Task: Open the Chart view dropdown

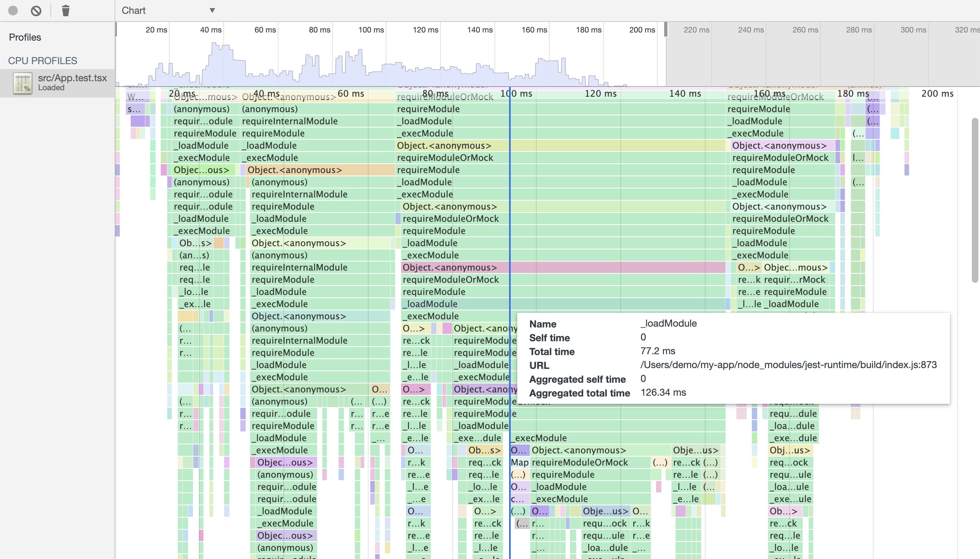Action: click(x=168, y=11)
